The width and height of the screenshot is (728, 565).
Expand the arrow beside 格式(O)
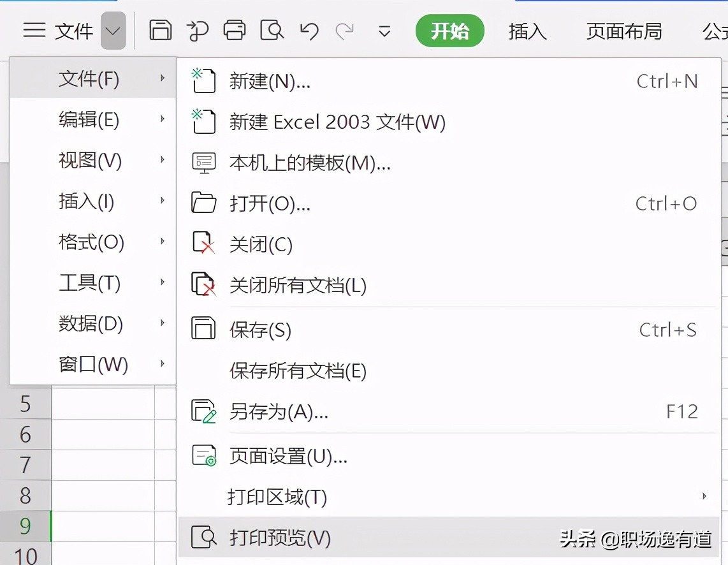point(163,242)
